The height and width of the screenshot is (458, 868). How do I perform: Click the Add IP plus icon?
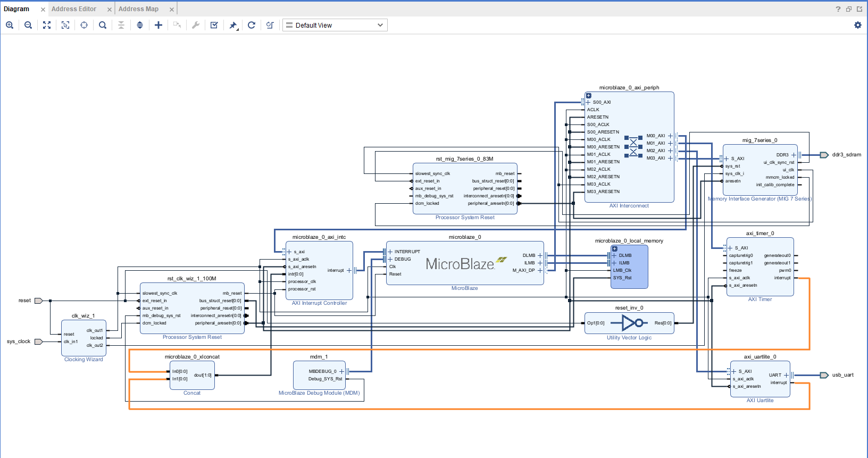pos(158,25)
